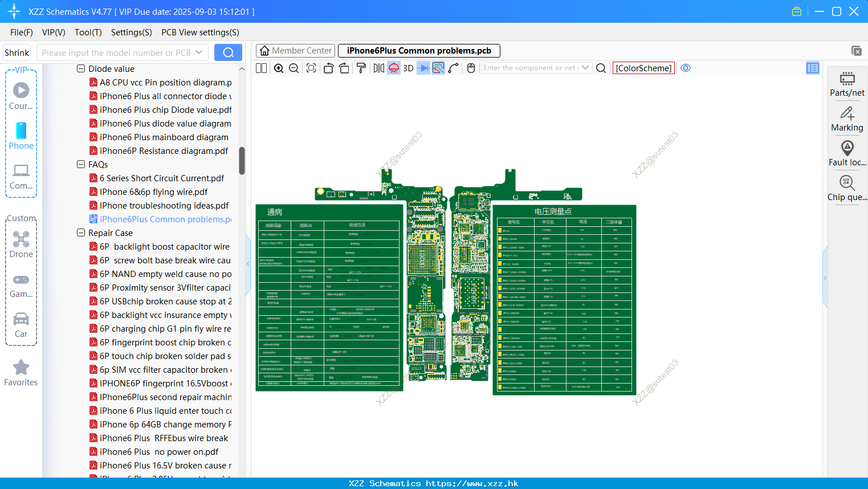This screenshot has width=868, height=489.
Task: Collapse the Diode value tree group
Action: [x=81, y=69]
